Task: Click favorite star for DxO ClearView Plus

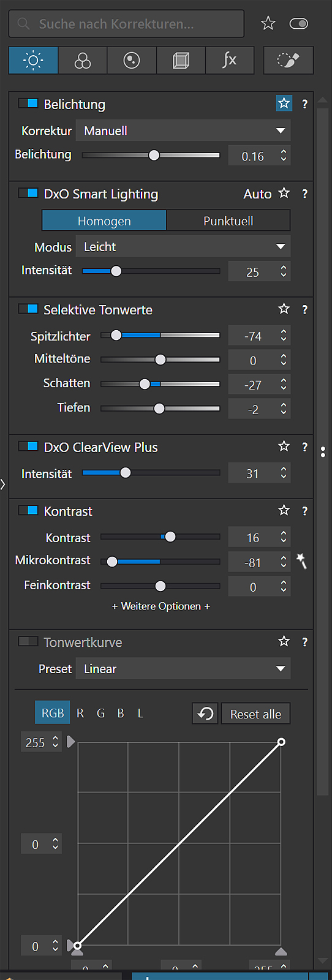Action: coord(284,447)
